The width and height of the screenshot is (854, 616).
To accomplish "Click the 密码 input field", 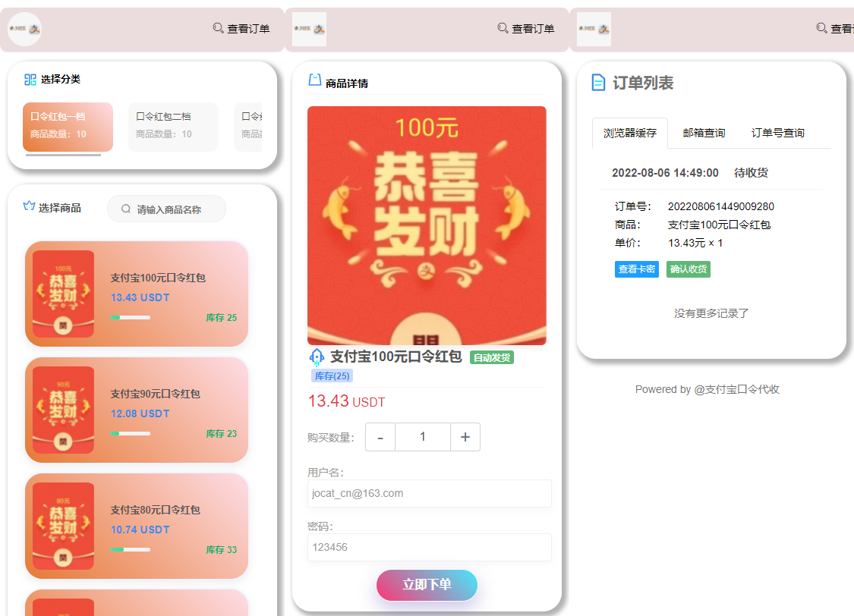I will click(x=430, y=548).
